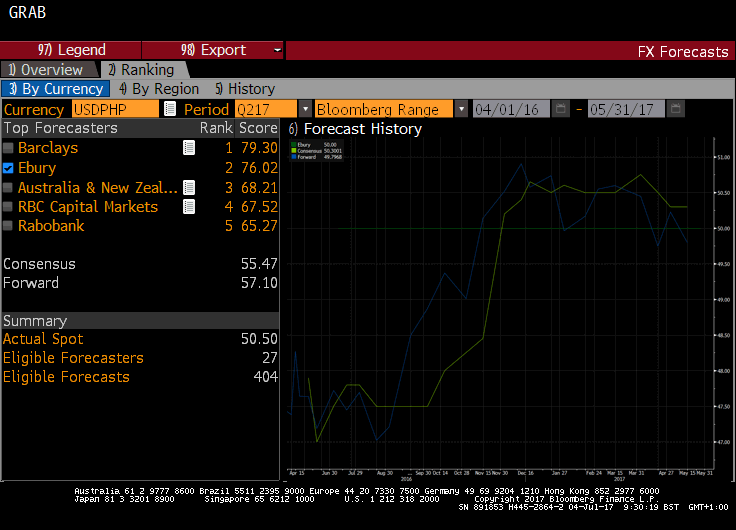Click the 05/31/17 end date field
Image resolution: width=736 pixels, height=530 pixels.
(626, 109)
